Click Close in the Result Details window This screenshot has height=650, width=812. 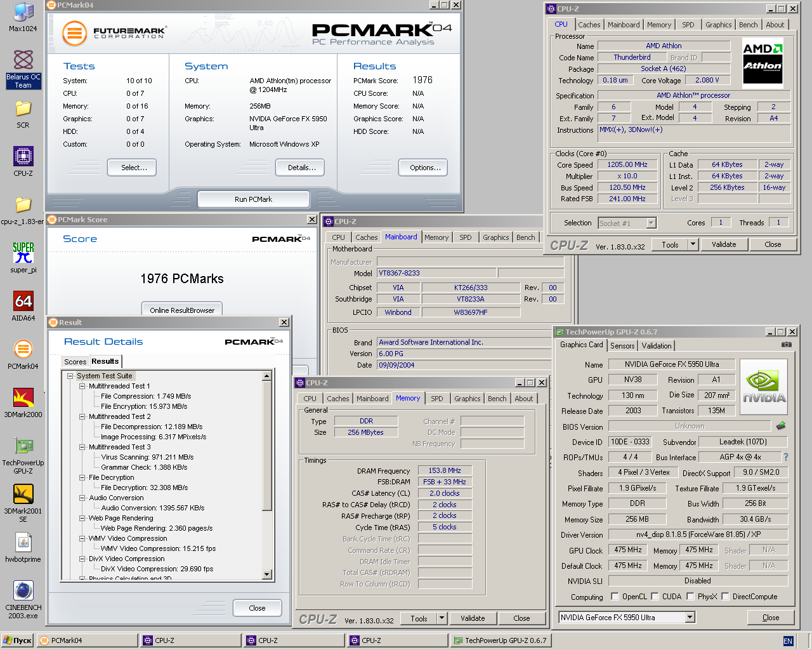click(257, 608)
